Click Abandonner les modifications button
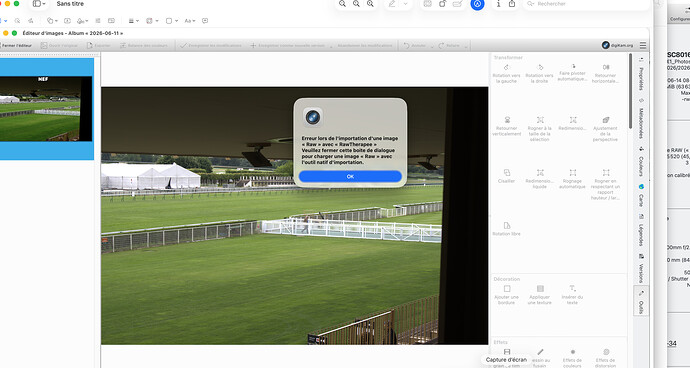The image size is (690, 368). 364,45
